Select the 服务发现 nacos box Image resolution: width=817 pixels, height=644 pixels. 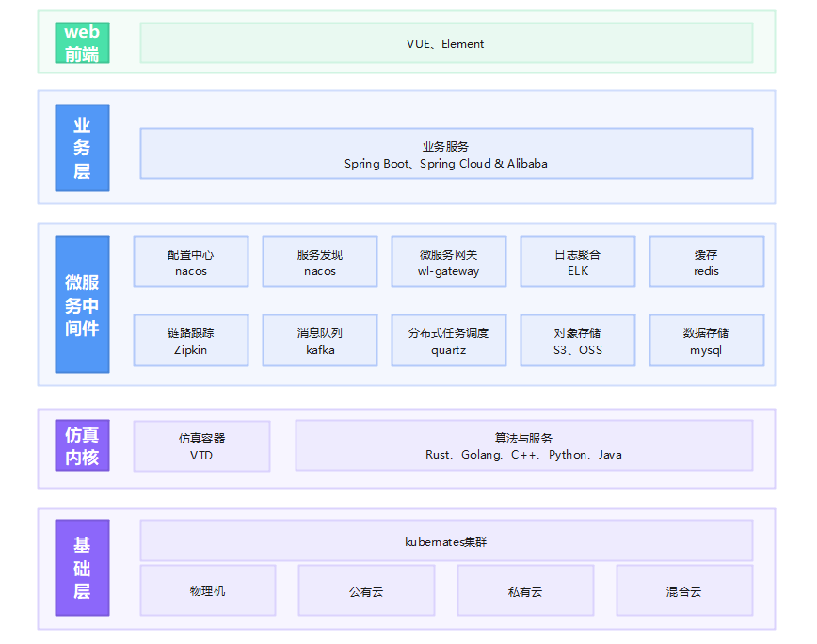coord(320,262)
